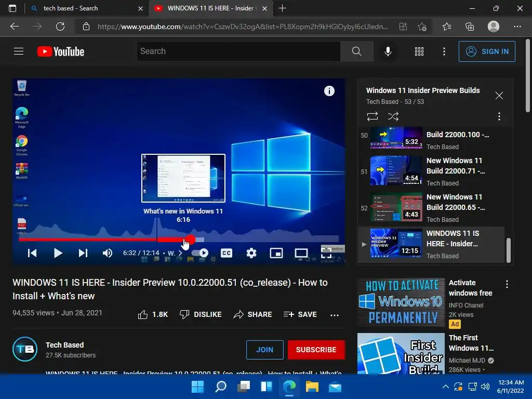The width and height of the screenshot is (532, 399).
Task: Subscribe to the Tech Based channel
Action: 316,350
